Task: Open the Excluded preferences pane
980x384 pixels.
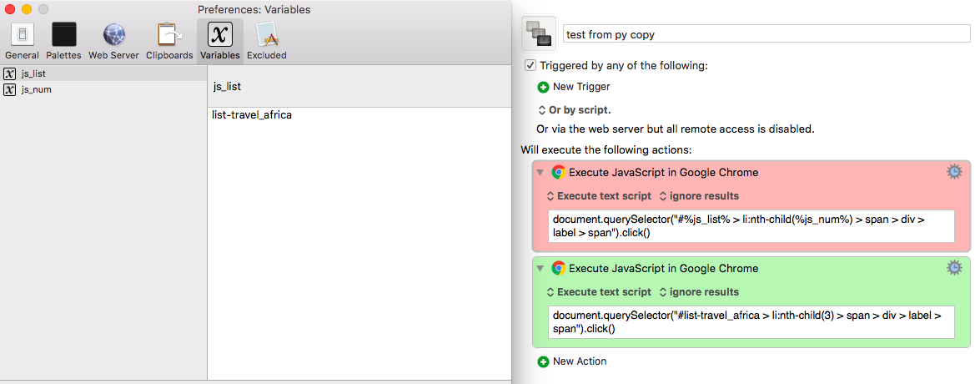Action: pos(267,41)
